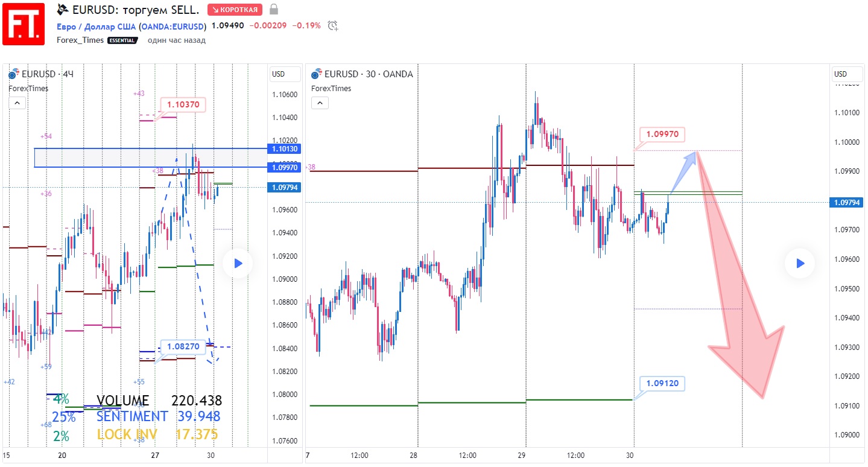Image resolution: width=868 pixels, height=467 pixels.
Task: Click the alarm clock alert icon
Action: tap(333, 25)
